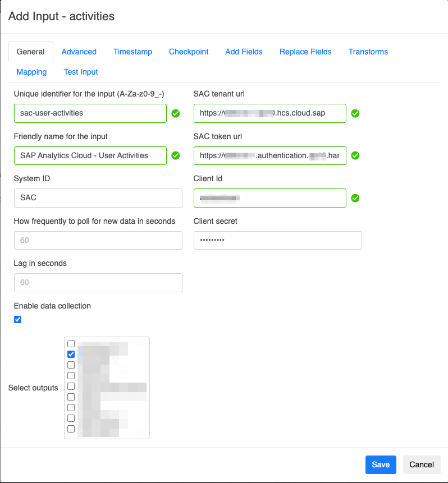Go to the Checkpoint tab
The width and height of the screenshot is (448, 483).
pyautogui.click(x=189, y=52)
